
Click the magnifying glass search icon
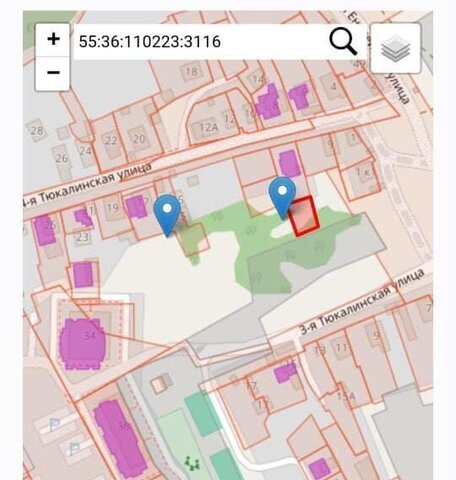343,42
